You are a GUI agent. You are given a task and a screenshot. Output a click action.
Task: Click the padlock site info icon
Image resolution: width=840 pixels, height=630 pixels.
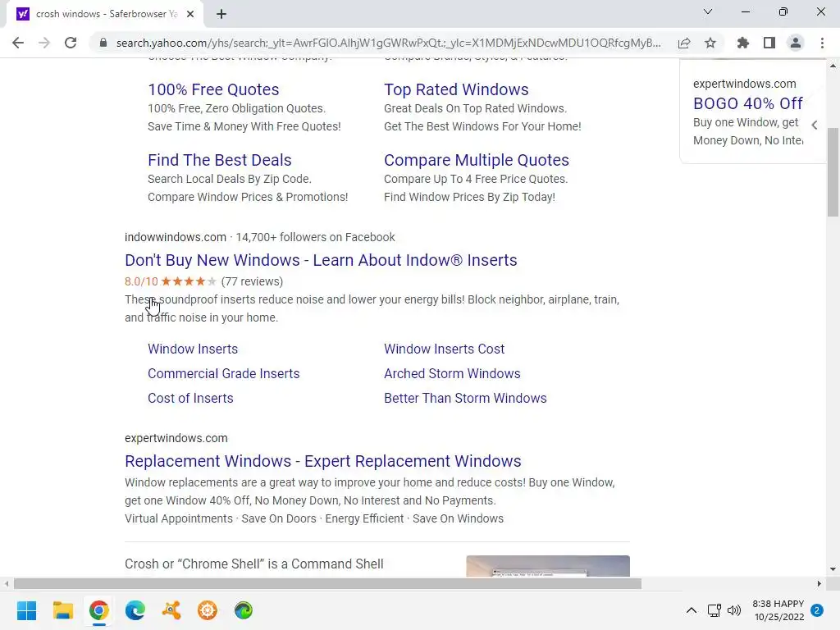pyautogui.click(x=103, y=43)
